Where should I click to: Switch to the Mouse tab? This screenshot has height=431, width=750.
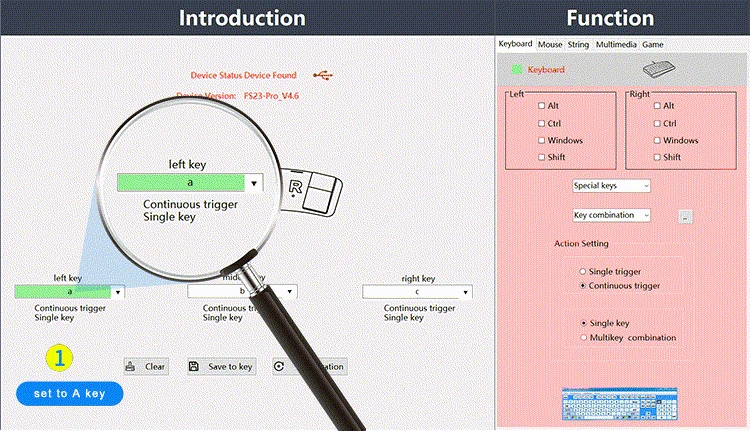pos(550,44)
